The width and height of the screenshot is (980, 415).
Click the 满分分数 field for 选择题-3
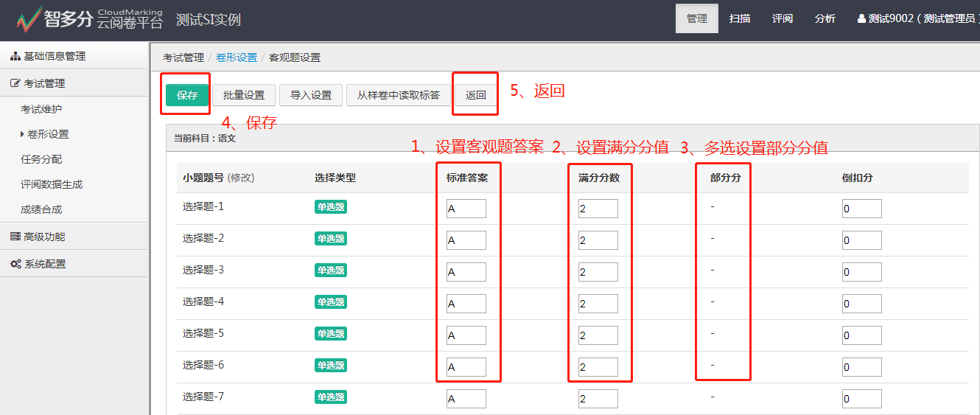(598, 272)
